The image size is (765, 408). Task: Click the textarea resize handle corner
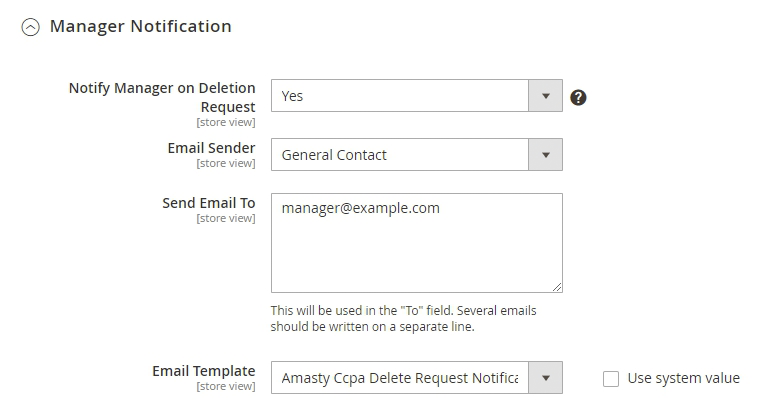pyautogui.click(x=556, y=287)
